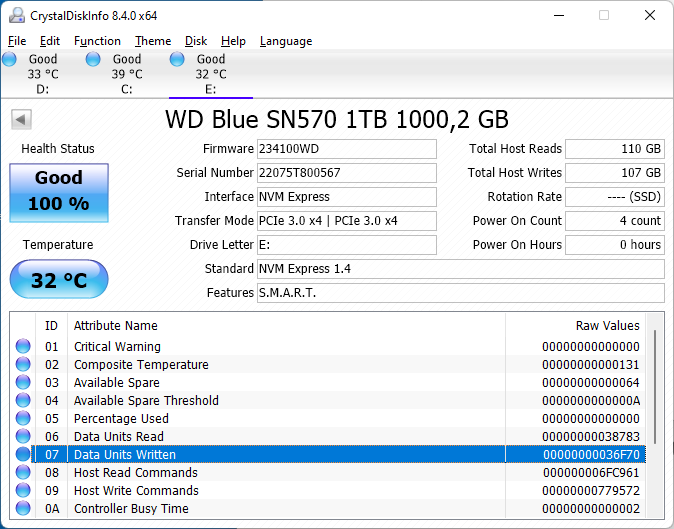Click the previous disk arrow icon
The image size is (674, 529).
(21, 120)
